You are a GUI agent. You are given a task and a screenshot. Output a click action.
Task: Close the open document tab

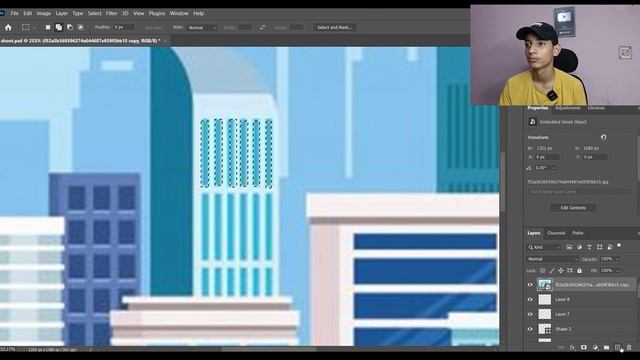click(165, 41)
